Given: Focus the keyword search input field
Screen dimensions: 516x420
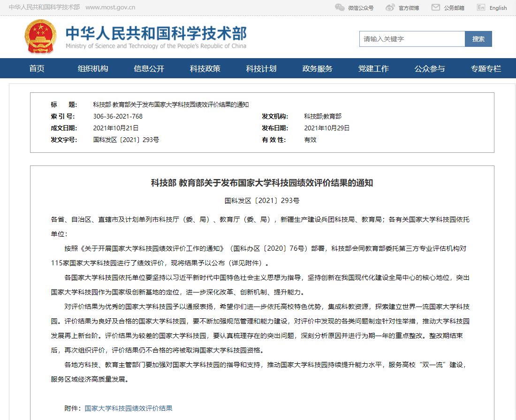Looking at the screenshot, I should tap(412, 39).
